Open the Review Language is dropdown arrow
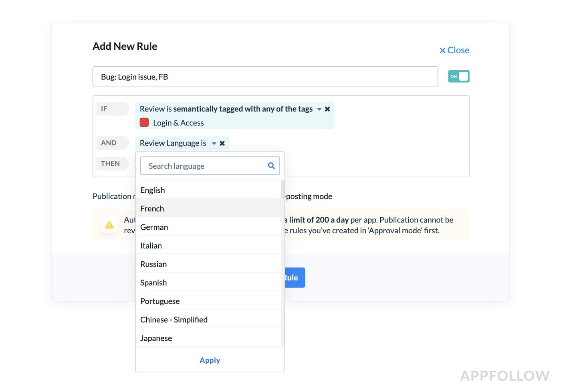Screen dimensions: 561x392 [214, 143]
